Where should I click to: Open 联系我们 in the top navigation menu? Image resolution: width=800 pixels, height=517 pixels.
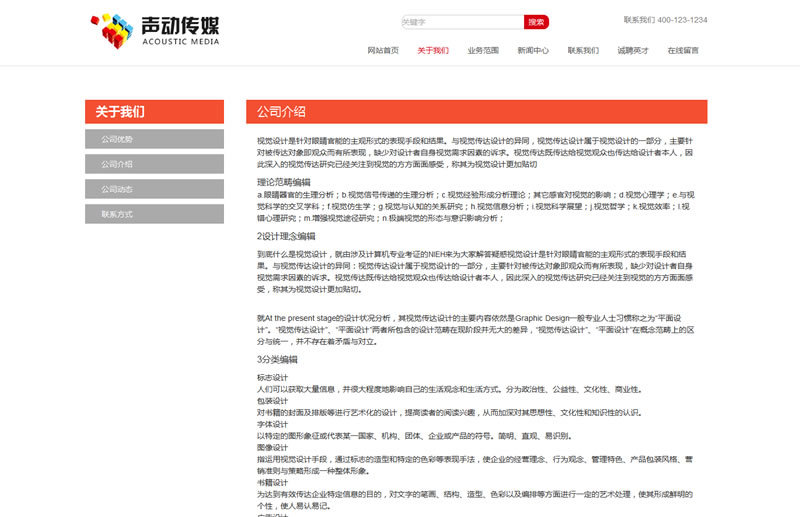[583, 50]
